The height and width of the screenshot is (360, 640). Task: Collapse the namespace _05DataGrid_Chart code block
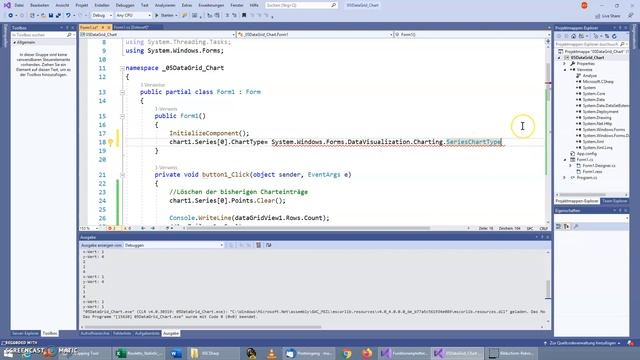[x=122, y=68]
